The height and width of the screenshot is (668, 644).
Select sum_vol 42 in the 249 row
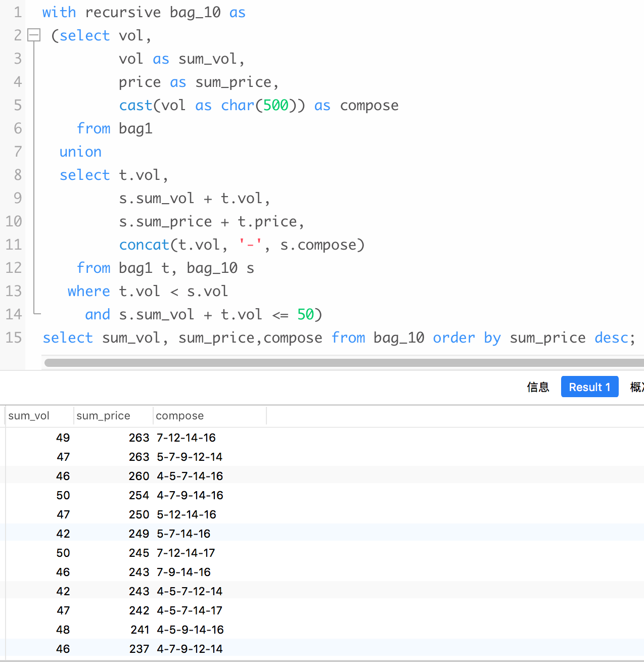tap(63, 534)
